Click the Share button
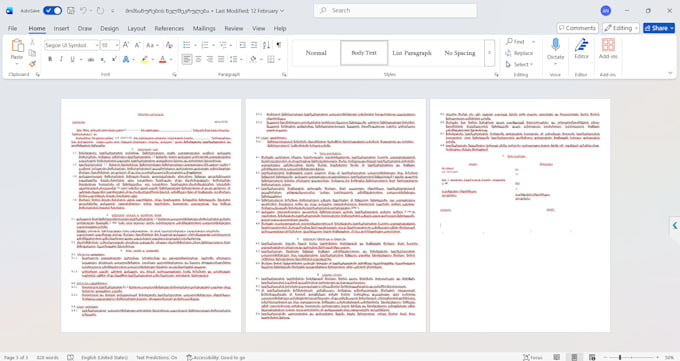680x361 pixels. [x=659, y=28]
